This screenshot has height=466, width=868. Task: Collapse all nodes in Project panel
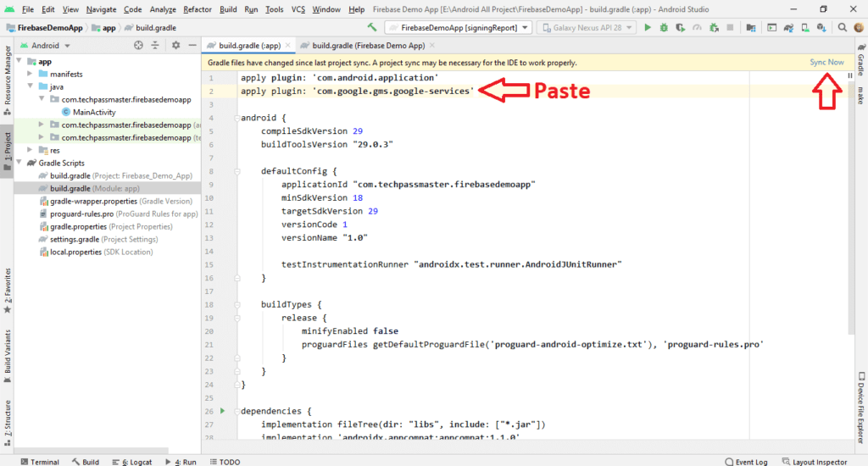[155, 46]
